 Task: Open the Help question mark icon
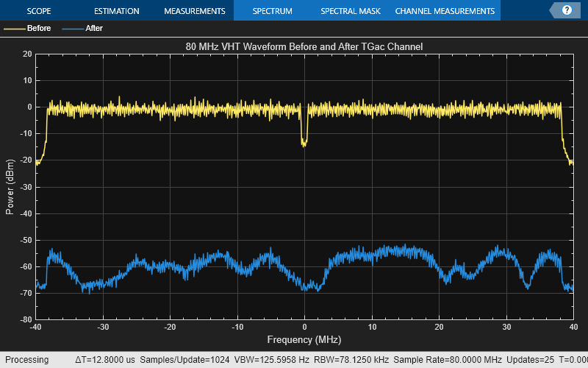coord(567,10)
